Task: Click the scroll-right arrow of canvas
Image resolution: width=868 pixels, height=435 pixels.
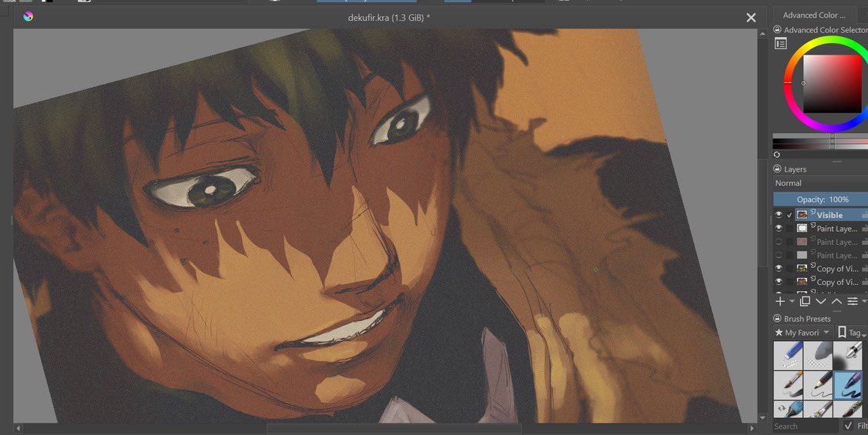Action: point(752,428)
